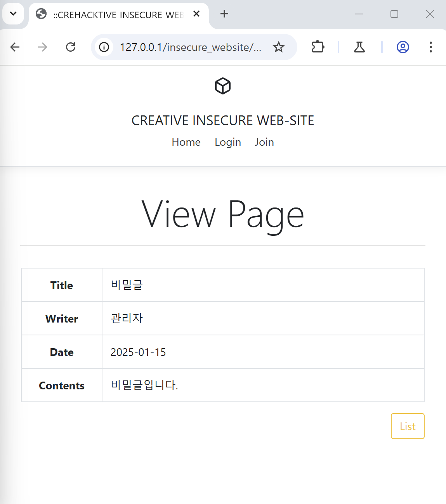Click the cube logo icon
The image size is (446, 504).
click(x=223, y=86)
